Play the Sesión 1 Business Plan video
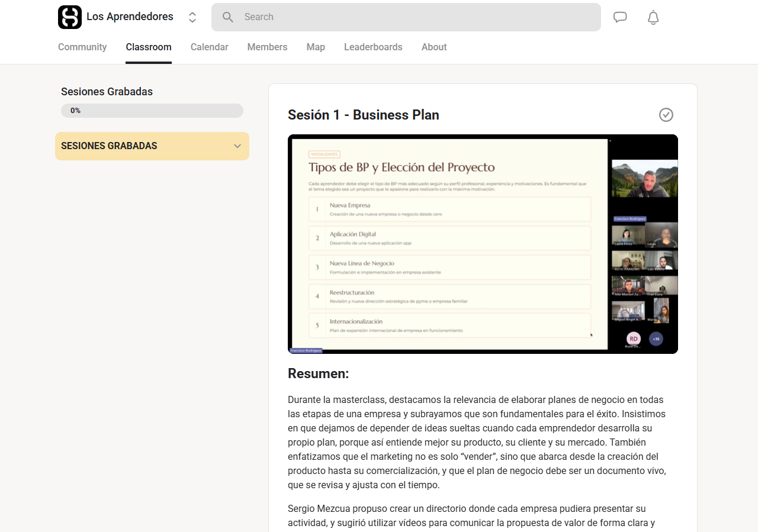 (x=483, y=244)
